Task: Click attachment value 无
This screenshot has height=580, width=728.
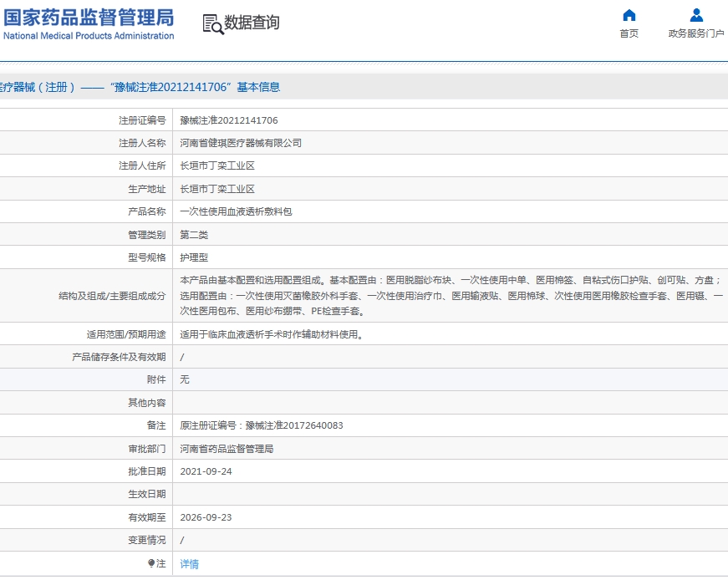Action: coord(185,379)
